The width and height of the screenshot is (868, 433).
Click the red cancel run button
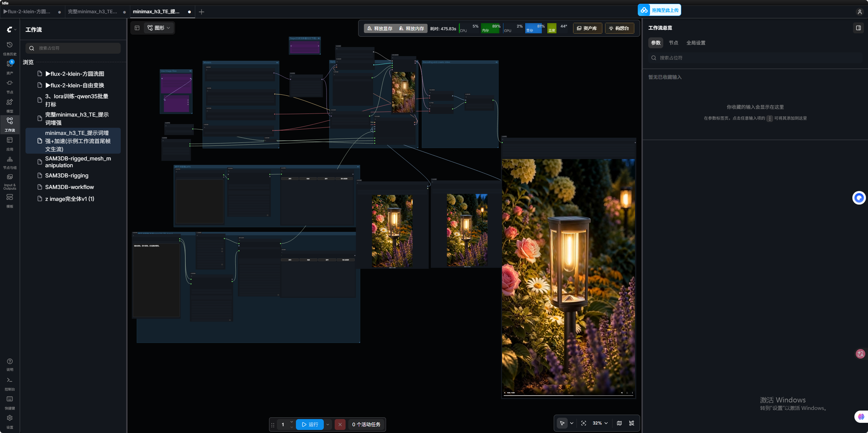[x=340, y=424]
